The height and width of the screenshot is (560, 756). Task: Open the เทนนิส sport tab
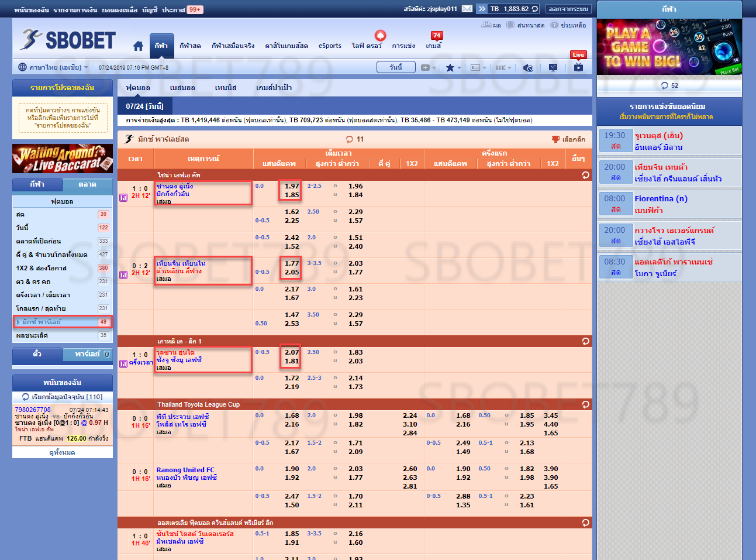point(225,88)
